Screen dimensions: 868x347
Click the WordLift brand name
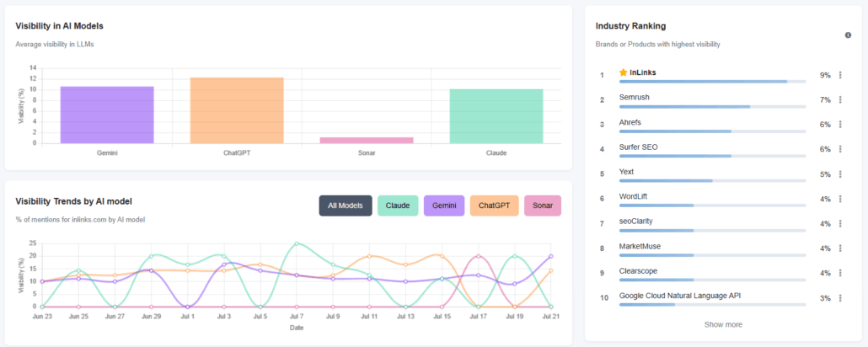[633, 196]
